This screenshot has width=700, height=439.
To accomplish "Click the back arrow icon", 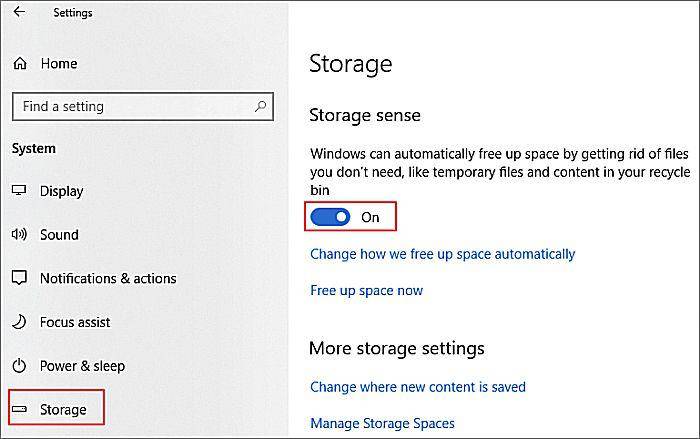I will coord(19,12).
